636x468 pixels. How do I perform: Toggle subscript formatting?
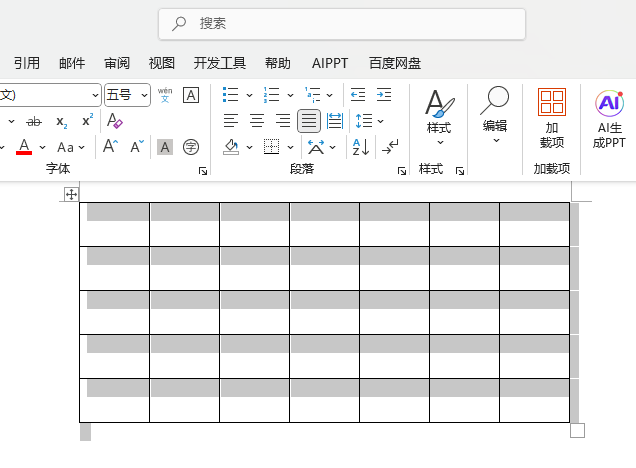pyautogui.click(x=62, y=122)
